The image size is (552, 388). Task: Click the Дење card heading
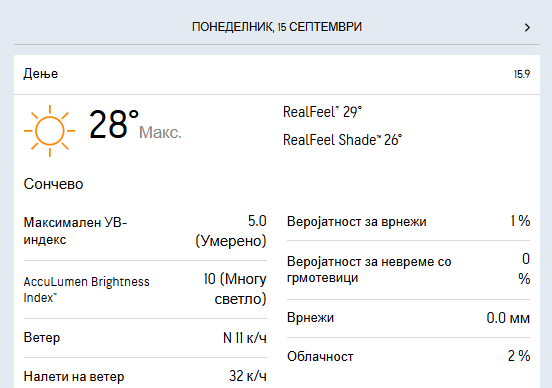point(41,74)
